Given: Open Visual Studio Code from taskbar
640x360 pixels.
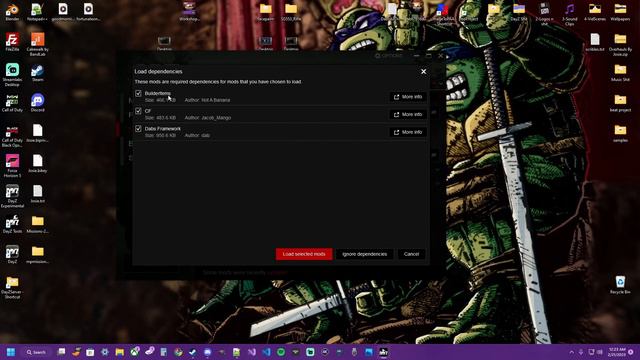Looking at the screenshot, I should pyautogui.click(x=266, y=352).
